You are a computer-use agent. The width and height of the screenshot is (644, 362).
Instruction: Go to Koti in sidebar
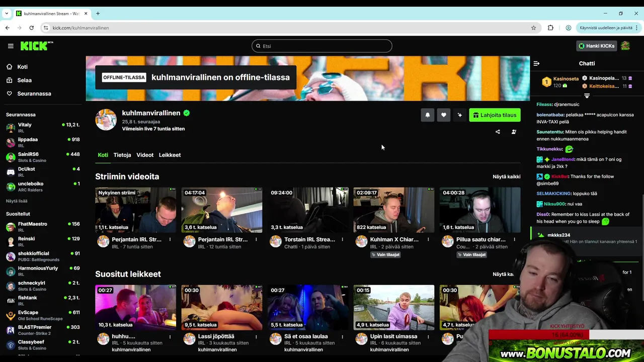point(22,67)
